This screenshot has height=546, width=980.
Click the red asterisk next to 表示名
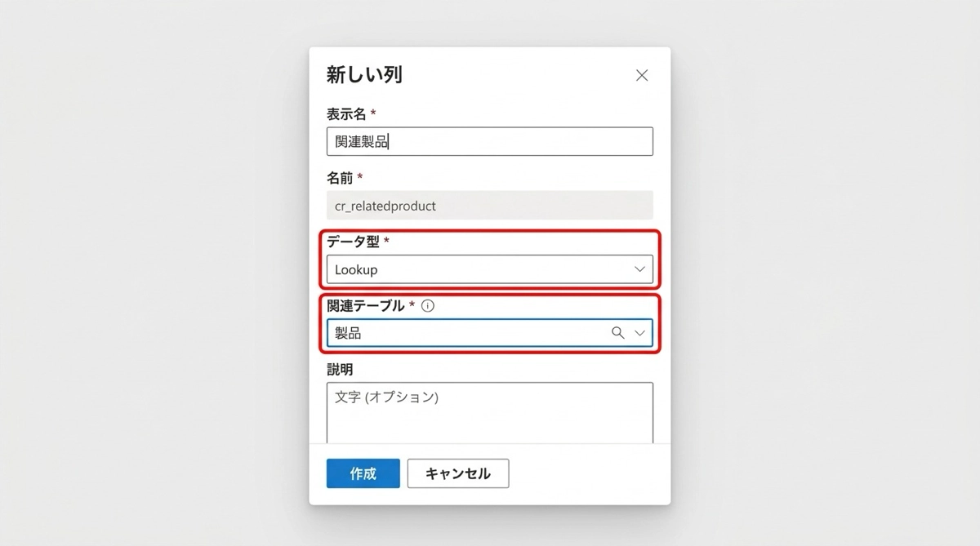click(x=373, y=113)
